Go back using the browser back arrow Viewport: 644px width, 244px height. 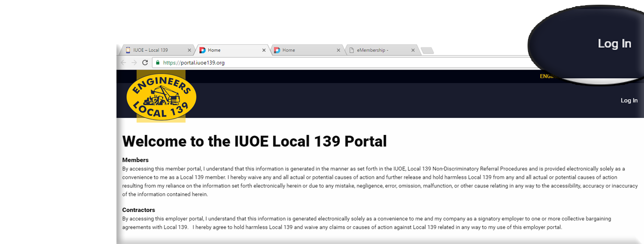(x=124, y=63)
